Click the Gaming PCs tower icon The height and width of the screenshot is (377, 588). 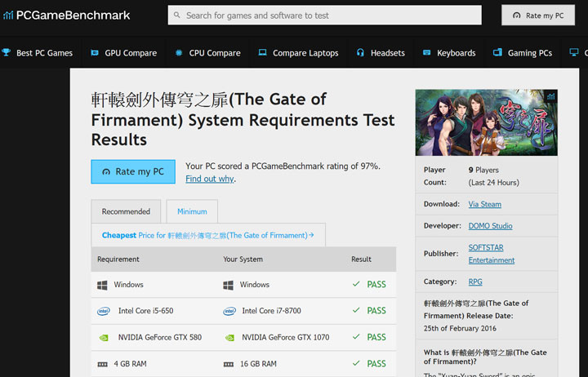497,52
